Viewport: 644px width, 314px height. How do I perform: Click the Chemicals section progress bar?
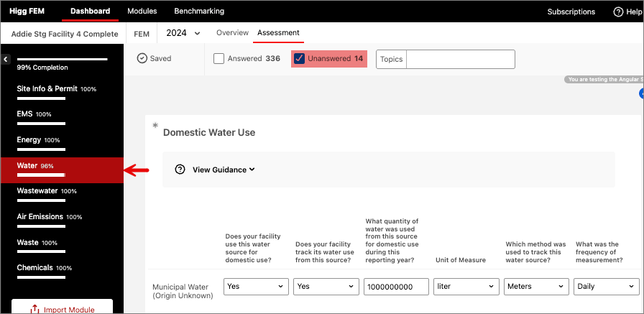point(41,277)
